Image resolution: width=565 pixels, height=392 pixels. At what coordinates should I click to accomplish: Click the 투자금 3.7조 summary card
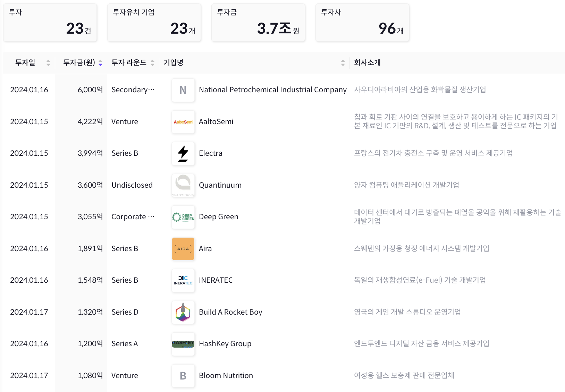(258, 23)
